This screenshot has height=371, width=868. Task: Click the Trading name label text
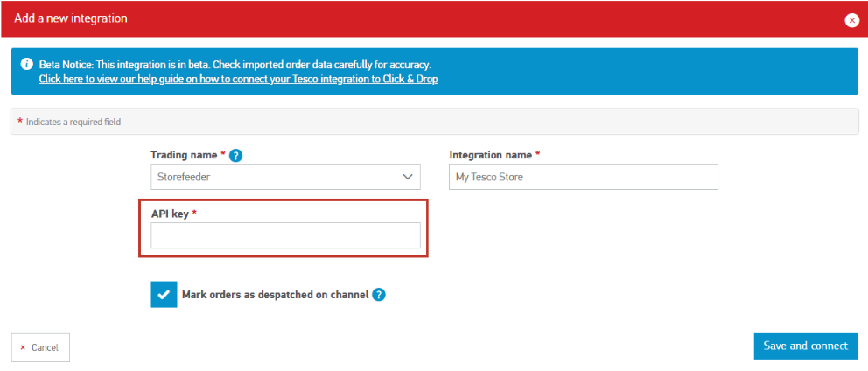[x=184, y=155]
